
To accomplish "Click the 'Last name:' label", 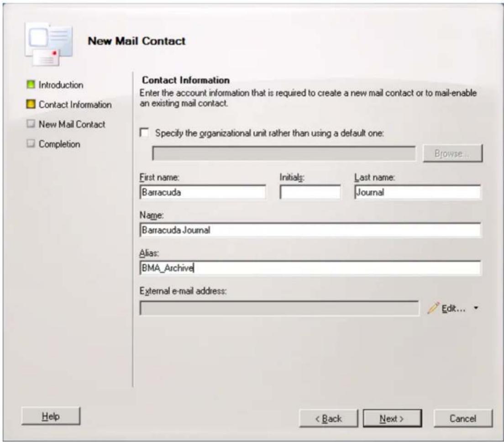I will (374, 177).
